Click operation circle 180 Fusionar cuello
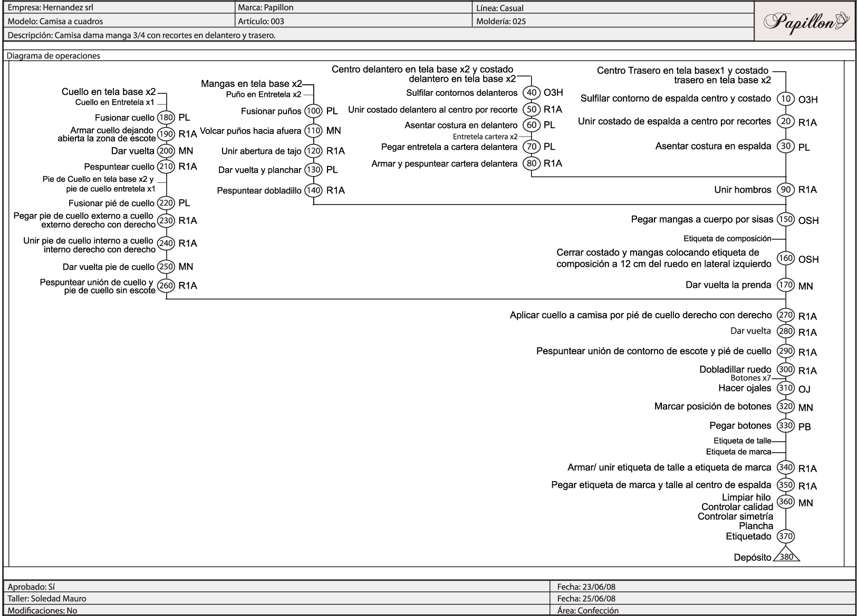This screenshot has height=616, width=858. point(166,118)
